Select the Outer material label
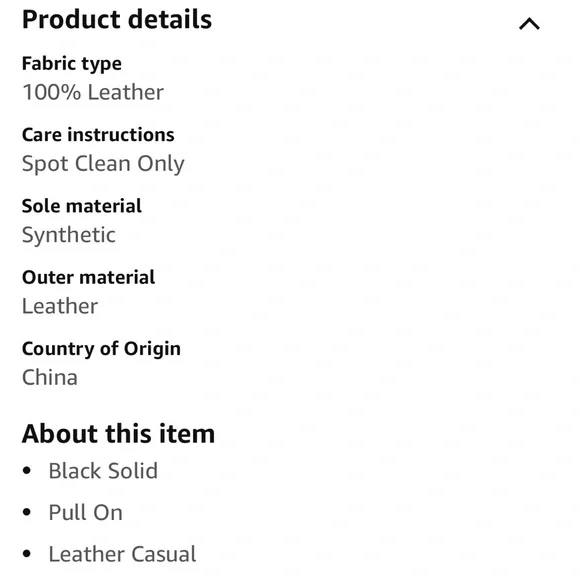 [x=88, y=277]
